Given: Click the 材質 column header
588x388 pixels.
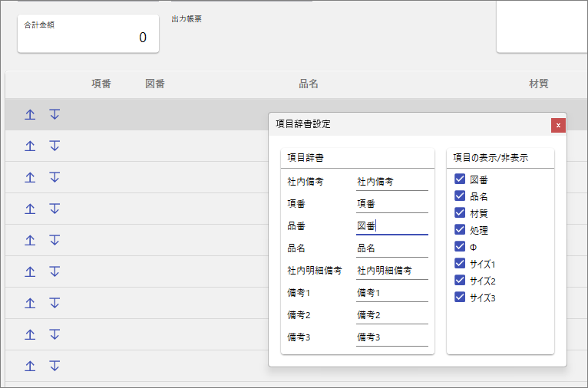Looking at the screenshot, I should click(x=538, y=84).
